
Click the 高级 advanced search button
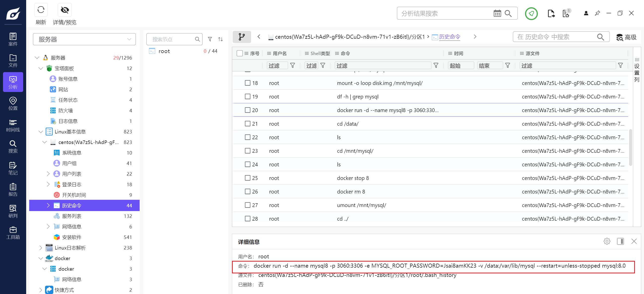pos(626,37)
